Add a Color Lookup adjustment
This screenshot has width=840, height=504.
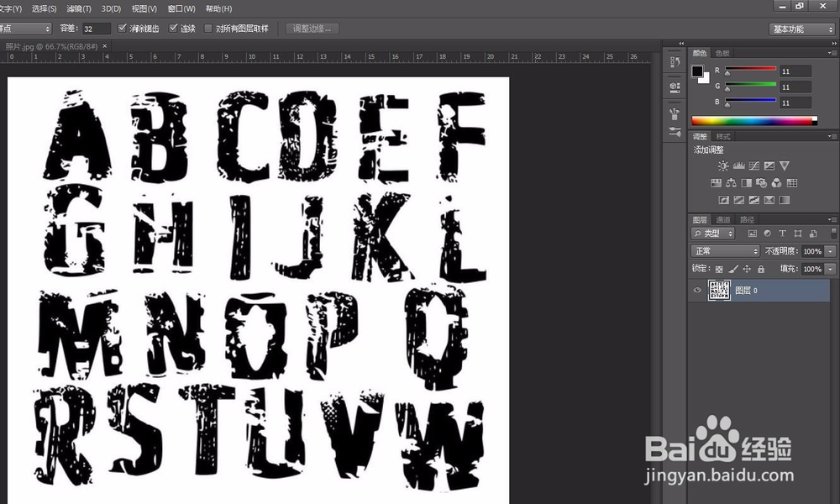[x=792, y=183]
